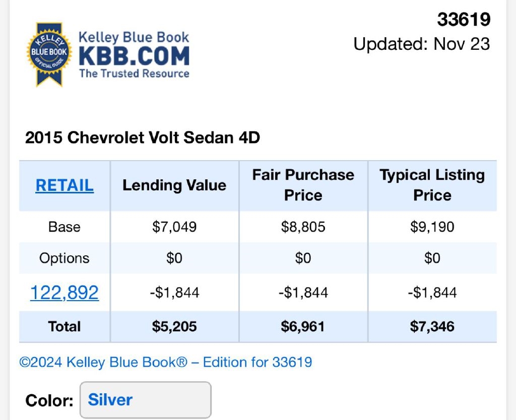Click the Total Lending Value $5,205 cell
The image size is (516, 420).
click(x=174, y=326)
